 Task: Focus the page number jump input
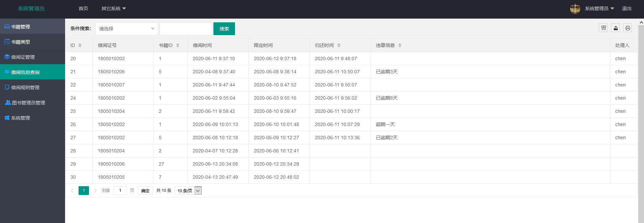click(x=120, y=191)
